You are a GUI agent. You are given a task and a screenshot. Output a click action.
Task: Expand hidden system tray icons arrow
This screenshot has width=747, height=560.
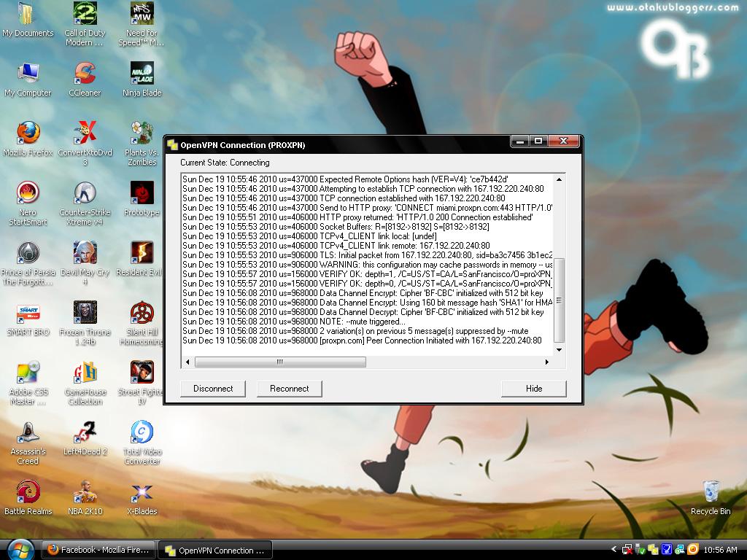click(x=614, y=550)
